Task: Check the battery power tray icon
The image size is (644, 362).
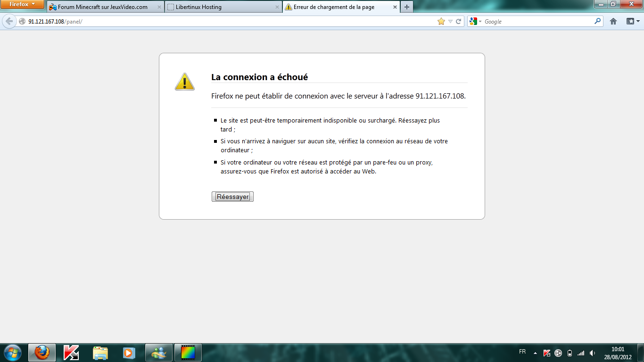Action: click(570, 353)
